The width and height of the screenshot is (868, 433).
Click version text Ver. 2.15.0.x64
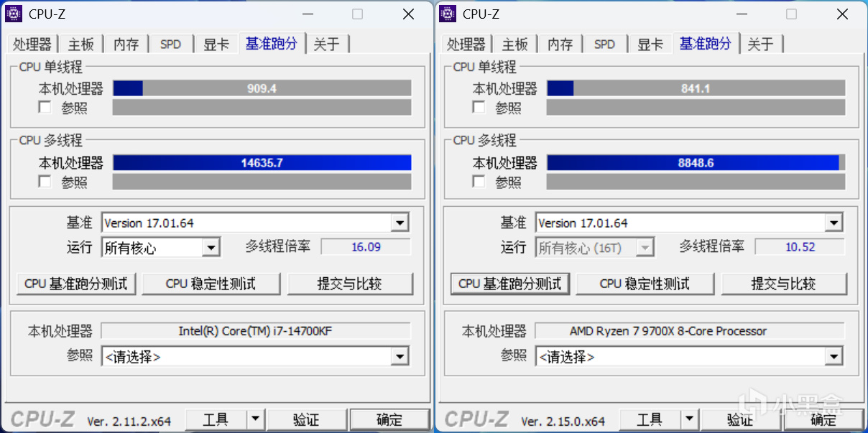pyautogui.click(x=563, y=422)
